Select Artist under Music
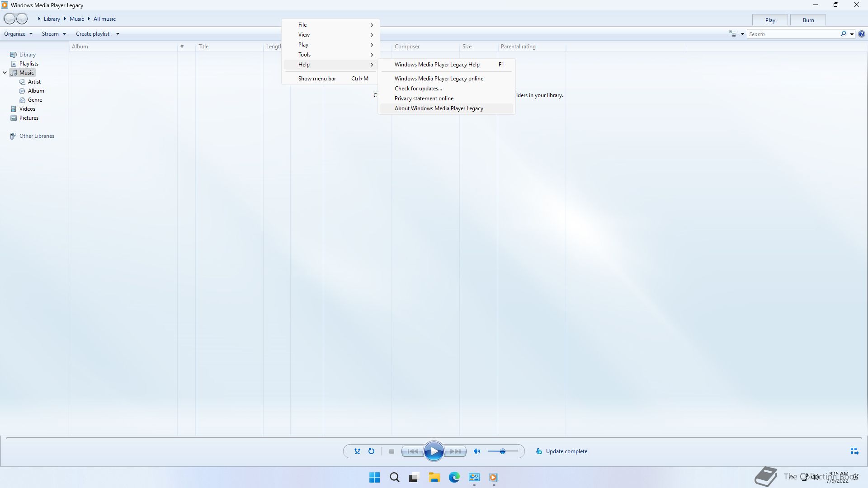 point(30,82)
